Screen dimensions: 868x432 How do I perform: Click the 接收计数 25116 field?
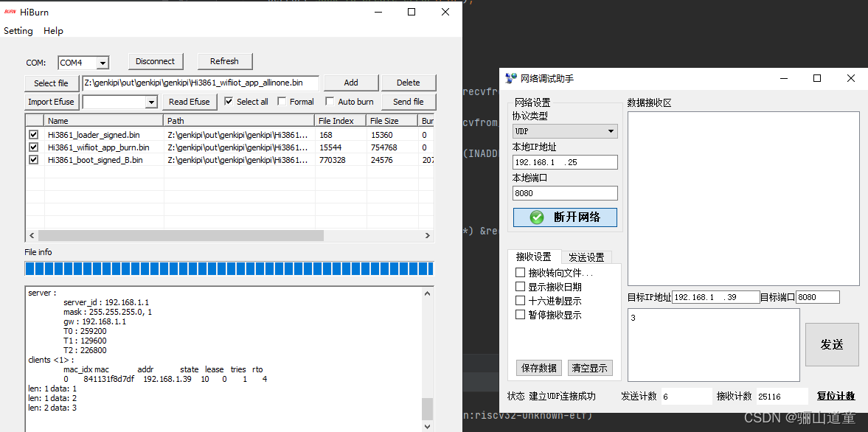[782, 396]
